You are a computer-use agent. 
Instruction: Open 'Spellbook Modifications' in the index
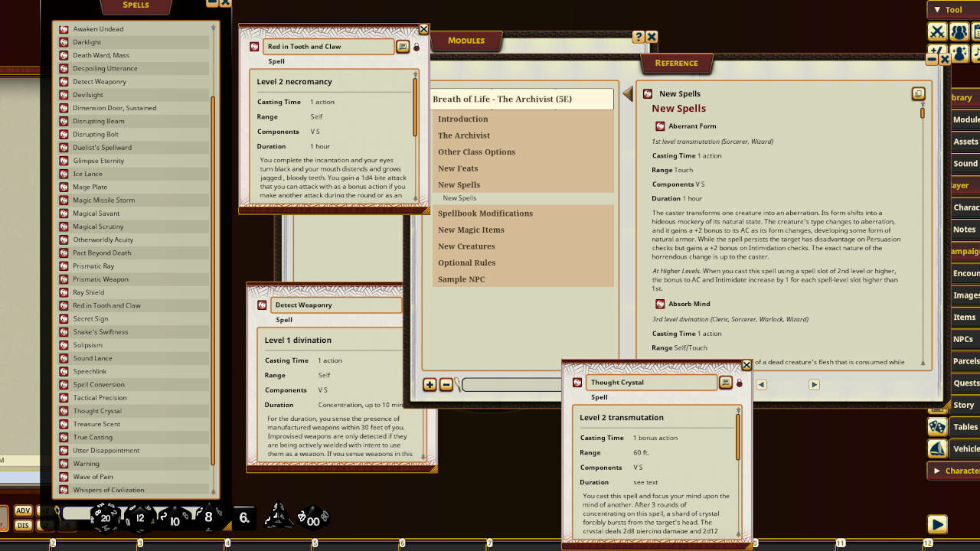pos(485,213)
